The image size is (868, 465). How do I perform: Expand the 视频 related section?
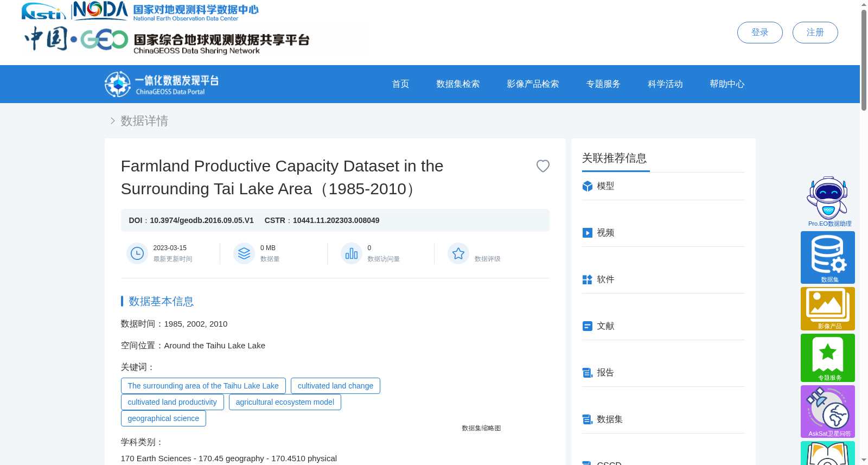coord(663,233)
